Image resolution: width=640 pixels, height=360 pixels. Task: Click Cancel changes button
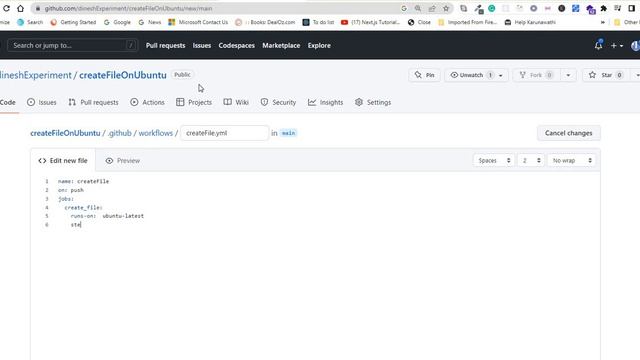click(x=569, y=133)
